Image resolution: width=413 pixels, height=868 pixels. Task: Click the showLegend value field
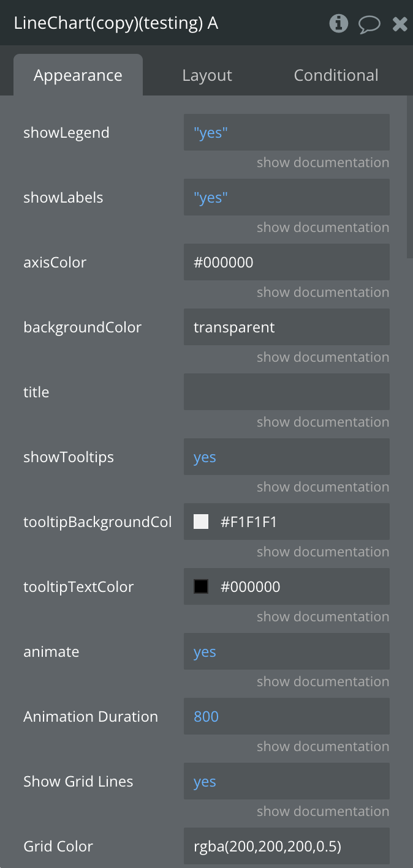click(x=286, y=132)
